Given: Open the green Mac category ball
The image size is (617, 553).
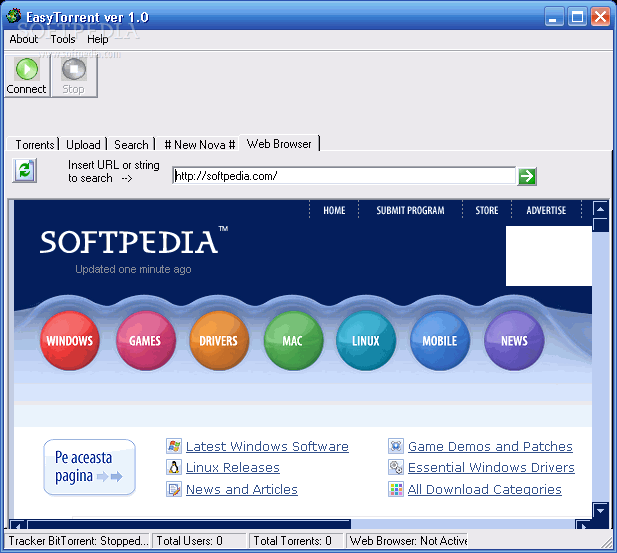Looking at the screenshot, I should click(x=293, y=340).
